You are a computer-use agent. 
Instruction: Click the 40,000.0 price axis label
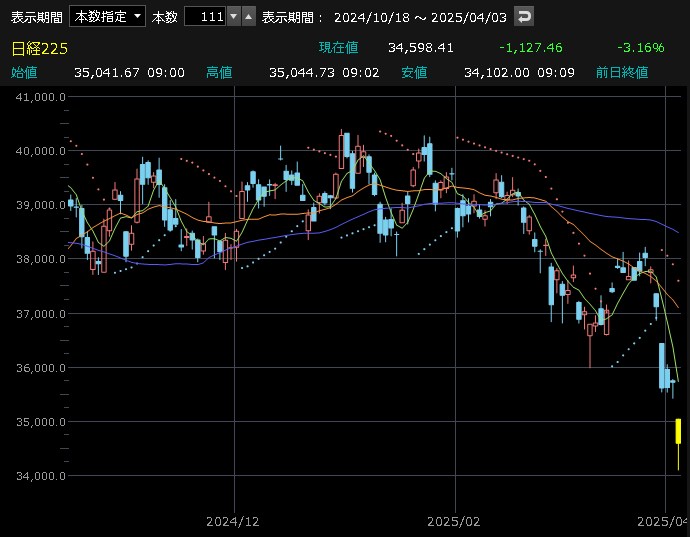[x=40, y=151]
